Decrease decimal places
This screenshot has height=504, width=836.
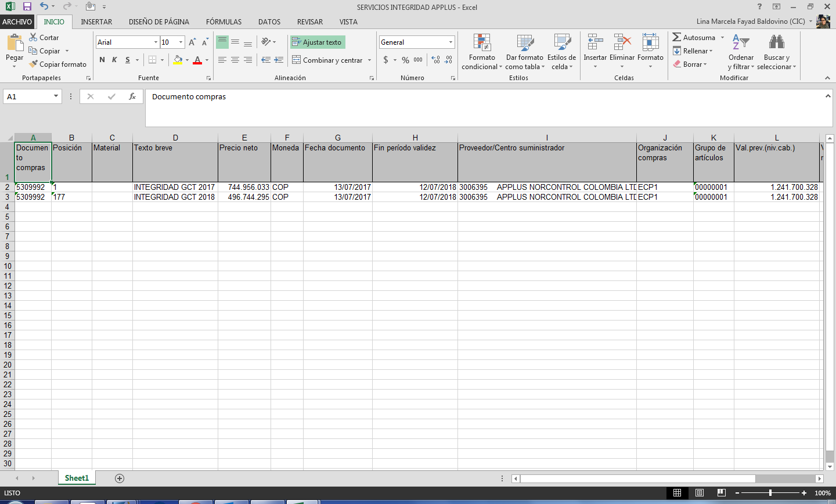click(449, 60)
